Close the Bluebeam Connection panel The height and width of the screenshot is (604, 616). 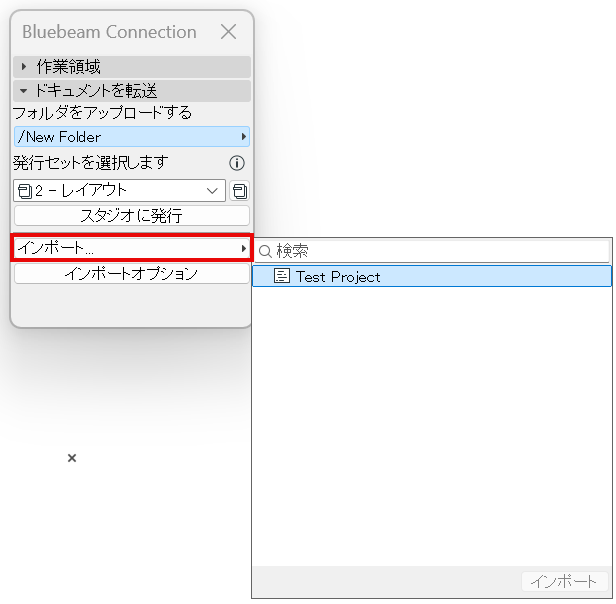[x=228, y=32]
